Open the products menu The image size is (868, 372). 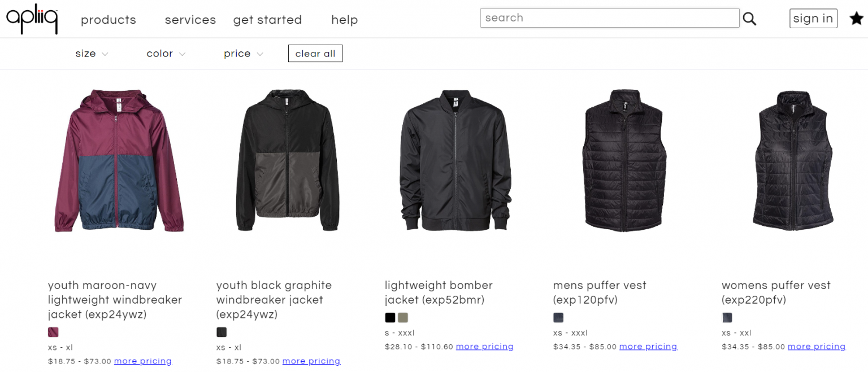click(x=108, y=20)
